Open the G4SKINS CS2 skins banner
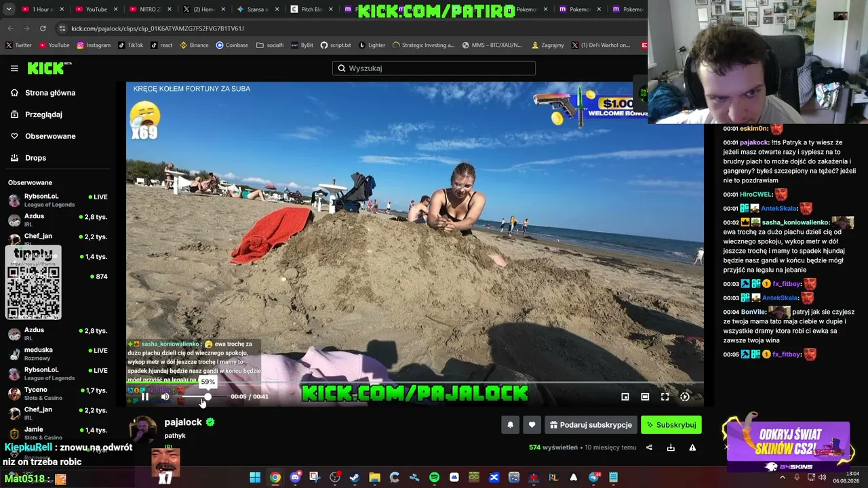The width and height of the screenshot is (868, 488). click(x=788, y=447)
